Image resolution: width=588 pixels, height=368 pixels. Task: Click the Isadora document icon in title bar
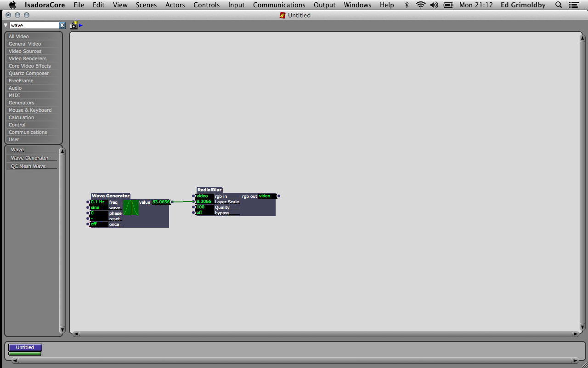click(x=283, y=15)
